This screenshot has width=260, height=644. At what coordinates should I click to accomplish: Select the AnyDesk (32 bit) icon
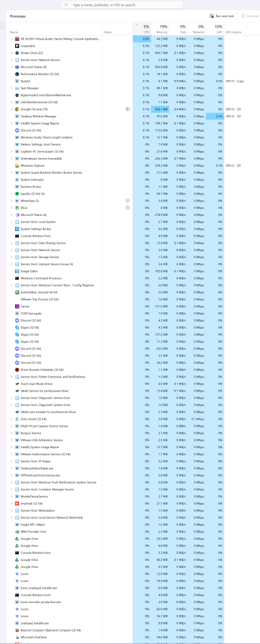[x=17, y=504]
